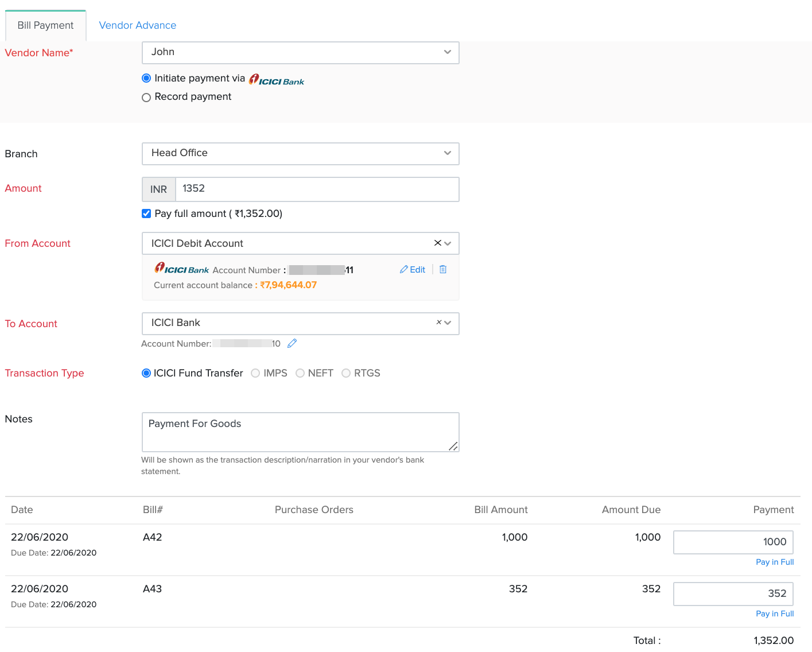Click the ICICI Bank logo near Initiate payment

click(277, 80)
